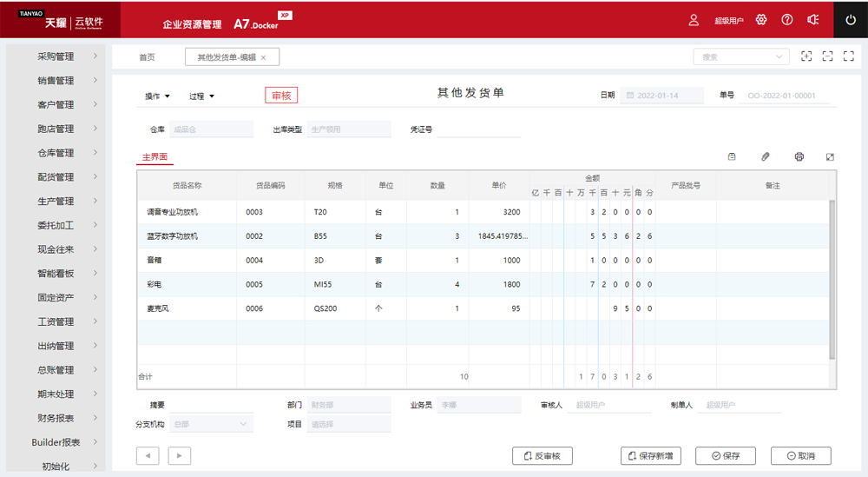Click the 反审核 button
Viewport: 868px width, 477px height.
pos(542,456)
